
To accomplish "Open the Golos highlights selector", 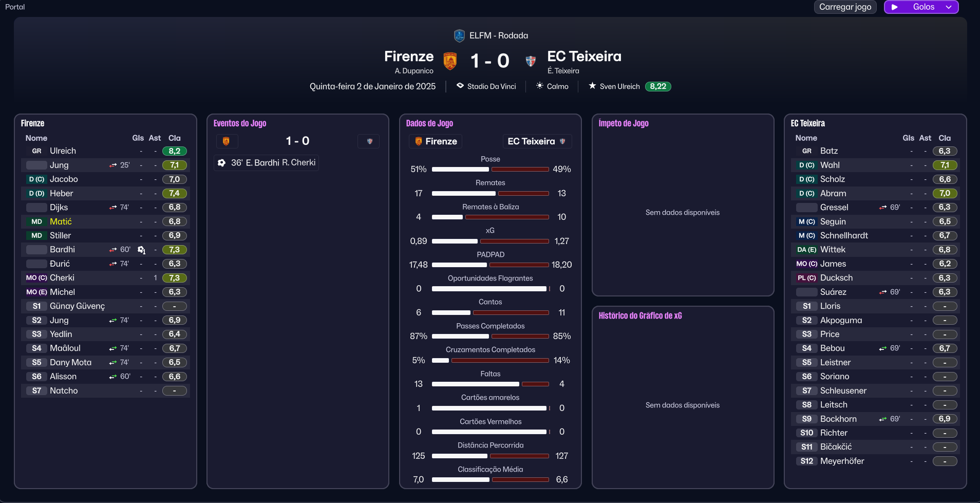I will pos(923,7).
